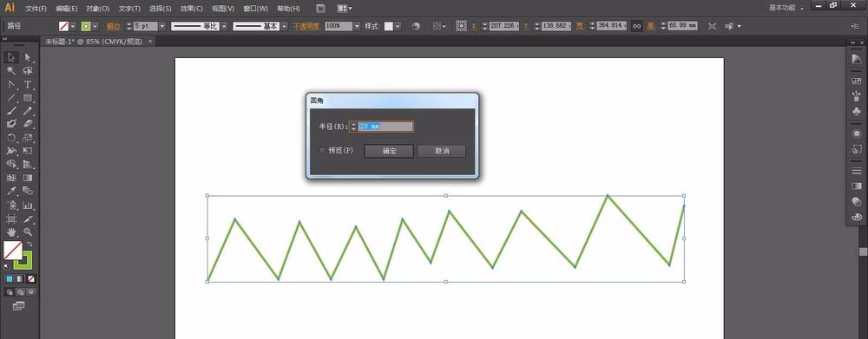Image resolution: width=868 pixels, height=339 pixels.
Task: Step the radius value spinner arrows
Action: pos(353,127)
